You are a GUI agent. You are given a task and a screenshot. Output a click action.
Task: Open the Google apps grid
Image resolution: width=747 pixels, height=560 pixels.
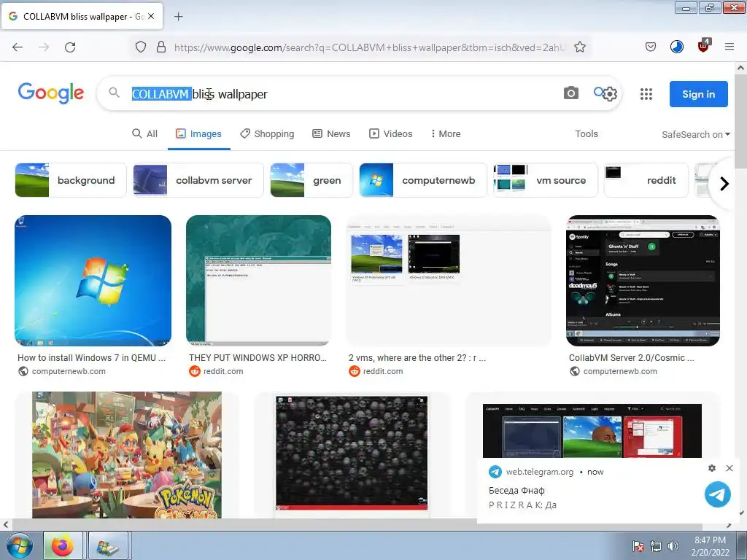click(x=646, y=94)
